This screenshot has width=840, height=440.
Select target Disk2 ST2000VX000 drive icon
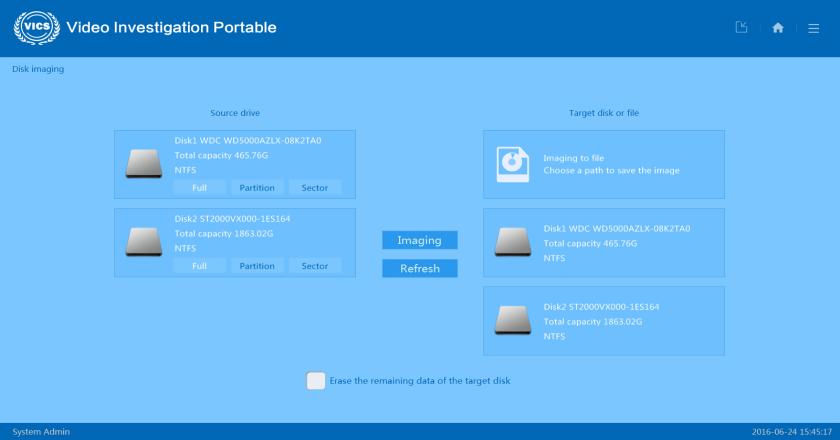(513, 320)
